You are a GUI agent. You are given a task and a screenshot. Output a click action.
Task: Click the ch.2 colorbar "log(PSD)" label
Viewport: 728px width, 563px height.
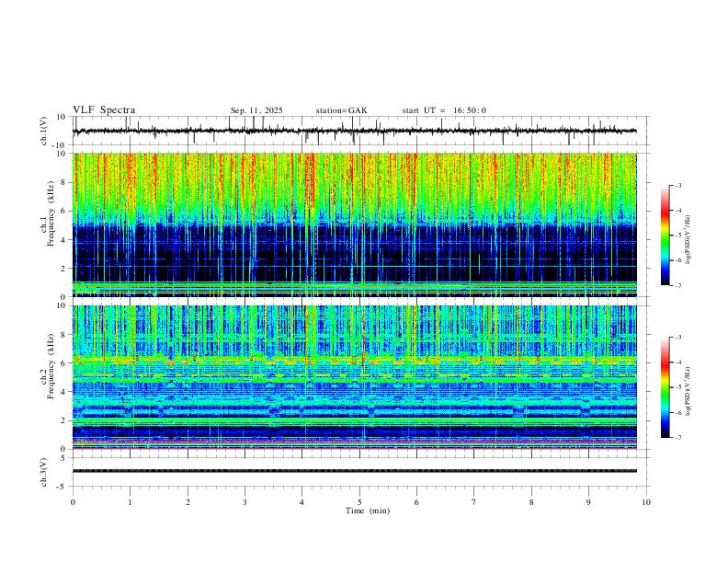688,391
